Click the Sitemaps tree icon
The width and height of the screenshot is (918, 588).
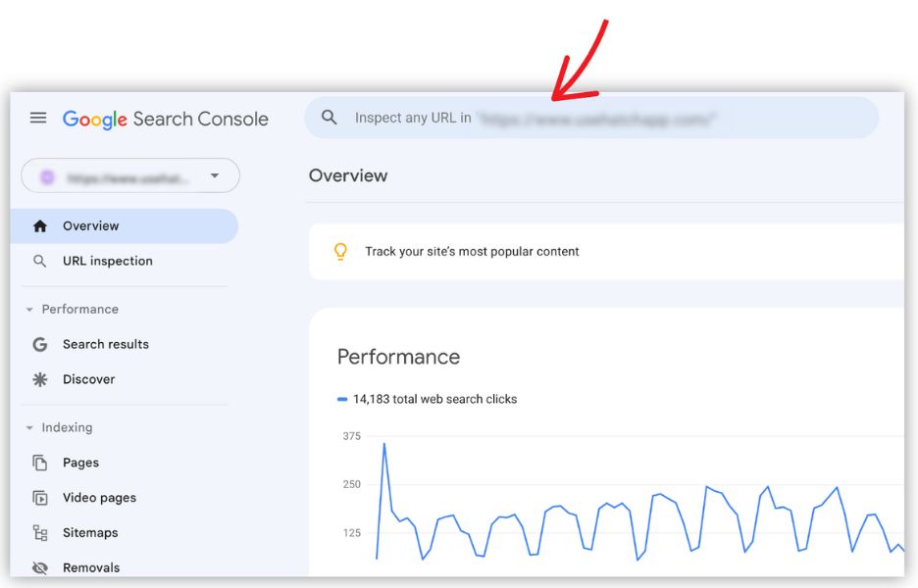[x=40, y=533]
